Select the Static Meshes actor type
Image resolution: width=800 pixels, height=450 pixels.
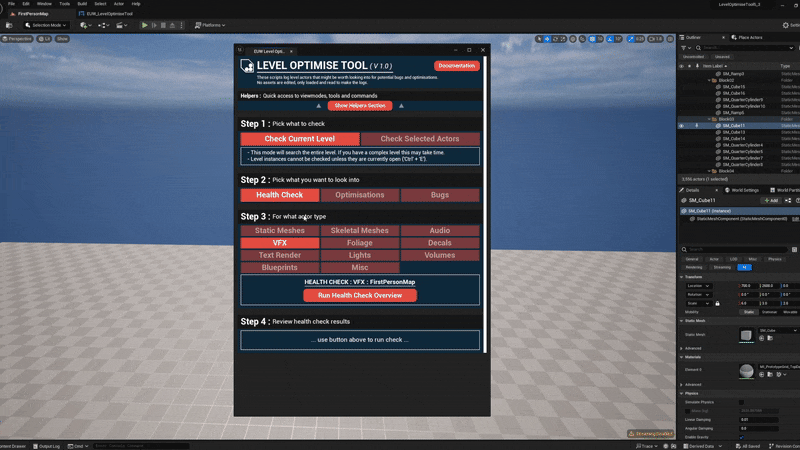[x=280, y=231]
